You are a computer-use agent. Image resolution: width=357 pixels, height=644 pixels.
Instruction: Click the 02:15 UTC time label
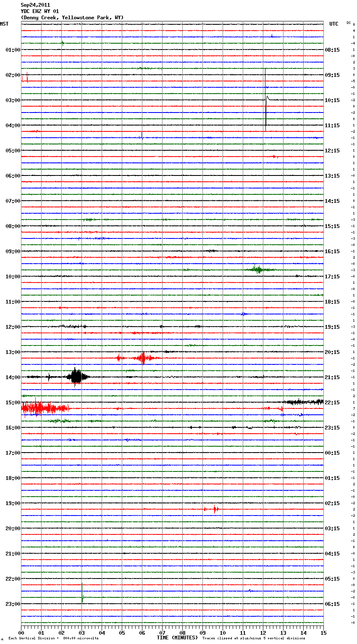click(332, 503)
